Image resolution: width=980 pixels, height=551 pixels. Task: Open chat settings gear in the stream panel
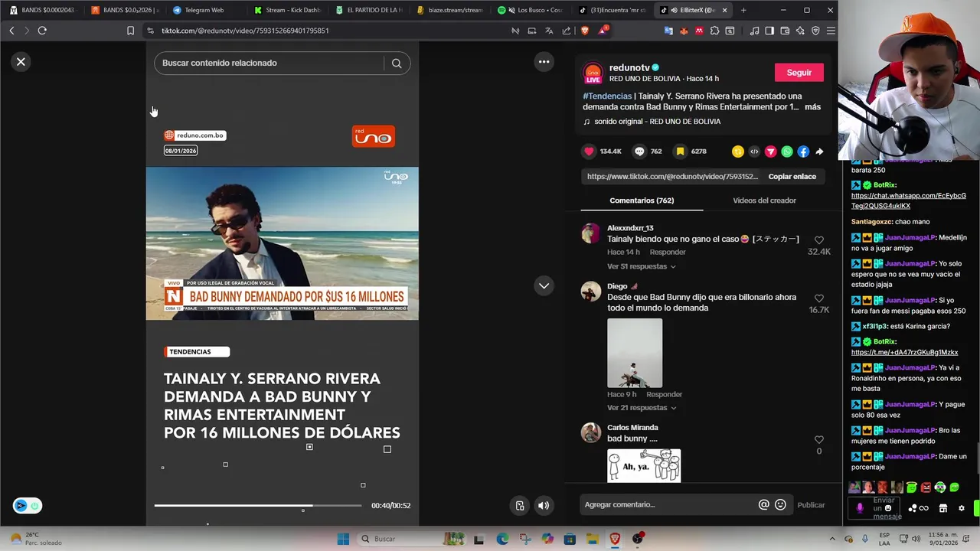[962, 508]
